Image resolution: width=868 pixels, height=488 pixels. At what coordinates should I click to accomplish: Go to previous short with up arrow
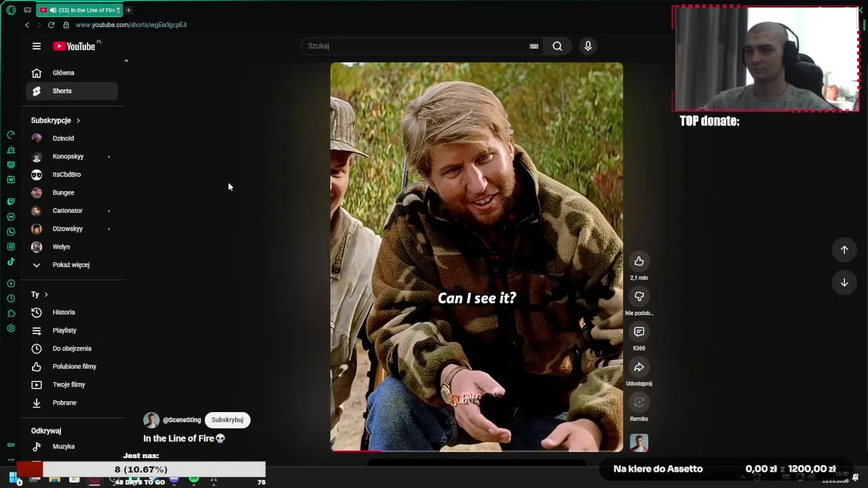844,249
